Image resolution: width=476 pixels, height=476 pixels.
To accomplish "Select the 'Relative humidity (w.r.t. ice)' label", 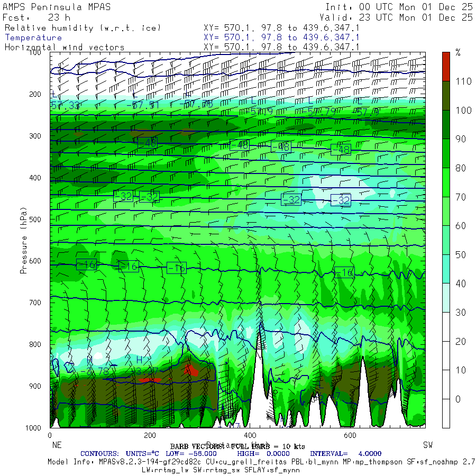I will (83, 28).
